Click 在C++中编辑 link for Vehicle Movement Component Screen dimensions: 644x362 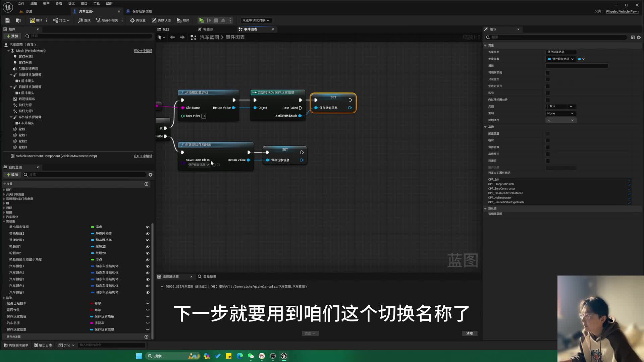point(143,156)
